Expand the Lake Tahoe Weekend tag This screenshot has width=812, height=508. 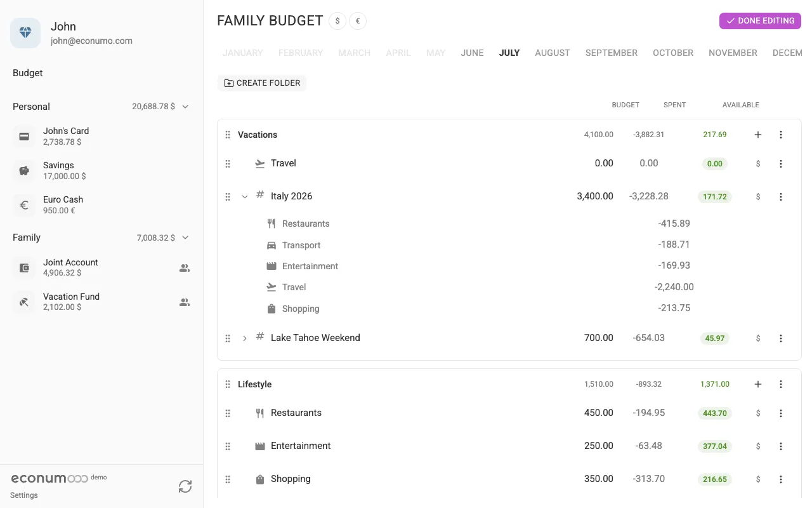pyautogui.click(x=245, y=338)
